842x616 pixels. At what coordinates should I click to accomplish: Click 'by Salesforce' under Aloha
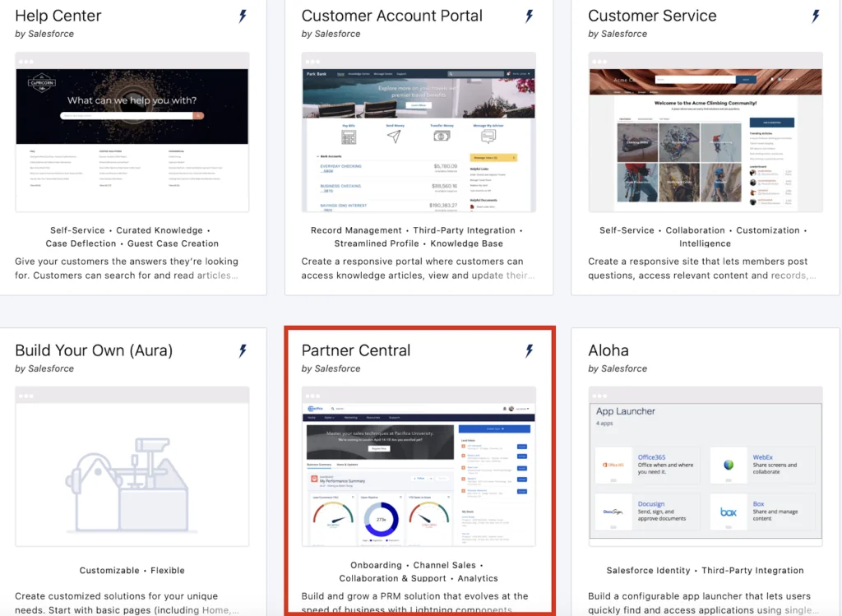pos(618,368)
